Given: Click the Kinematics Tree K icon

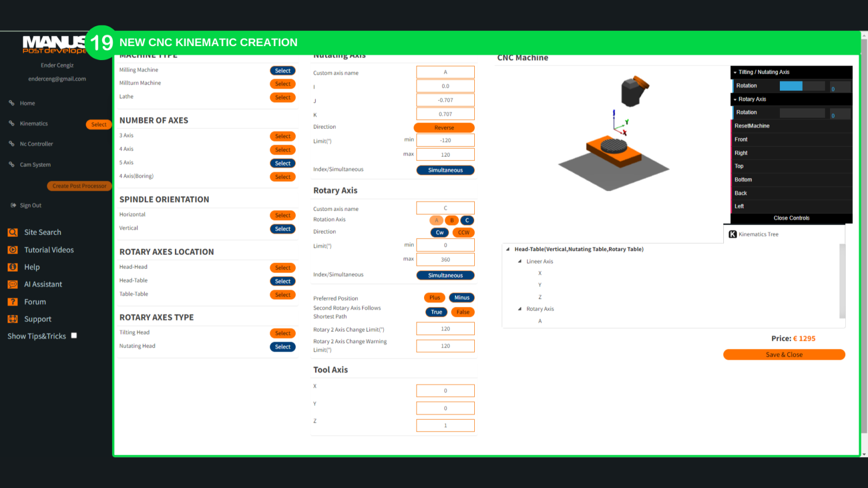Looking at the screenshot, I should coord(733,234).
